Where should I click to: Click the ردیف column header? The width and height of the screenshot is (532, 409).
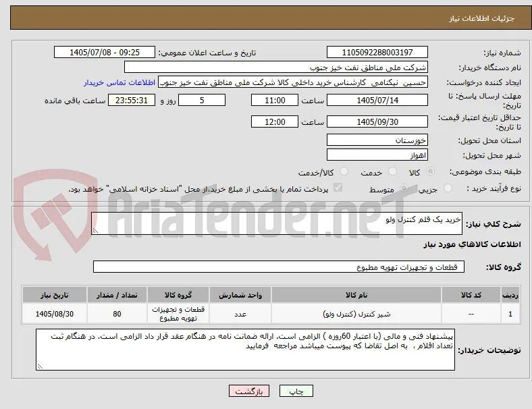(x=510, y=295)
